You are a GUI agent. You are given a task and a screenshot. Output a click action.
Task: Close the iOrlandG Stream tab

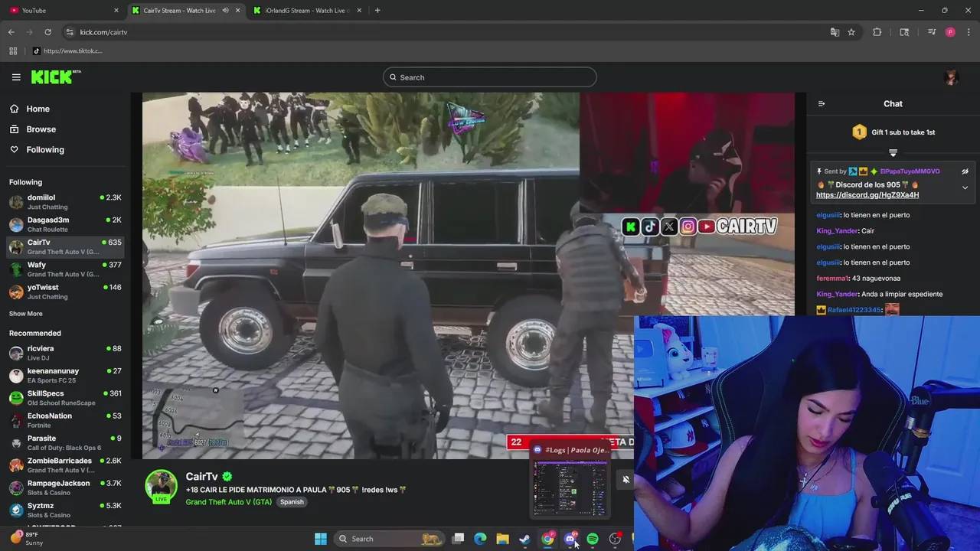click(360, 11)
